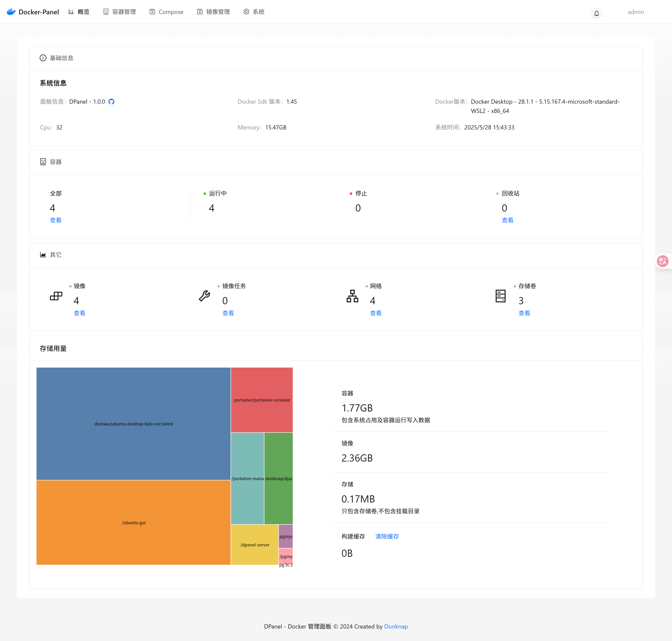This screenshot has height=641, width=672.
Task: Click the info icon beside 基础信息
Action: (x=43, y=58)
